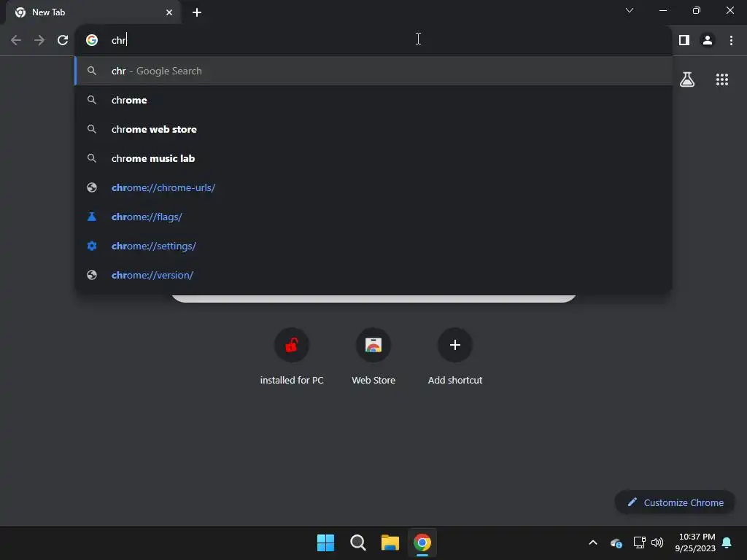Open chrome://settings/ suggestion

373,246
